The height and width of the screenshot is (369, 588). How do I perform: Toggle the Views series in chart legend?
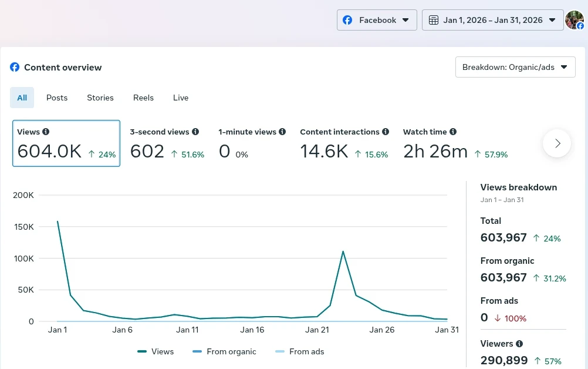156,352
